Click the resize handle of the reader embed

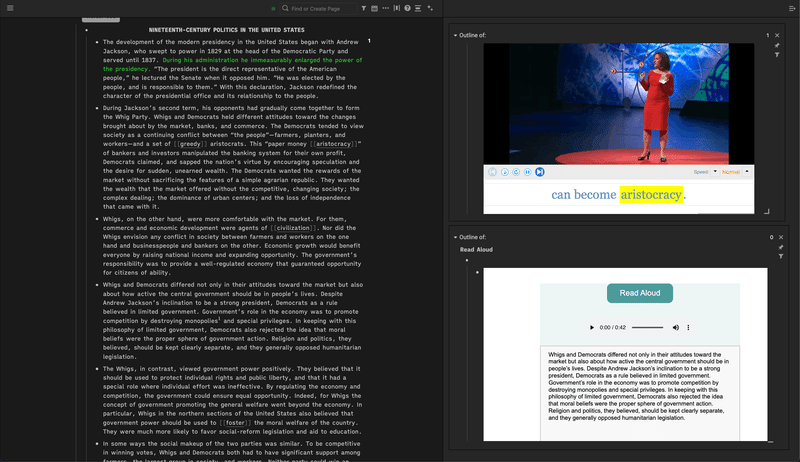coord(766,211)
